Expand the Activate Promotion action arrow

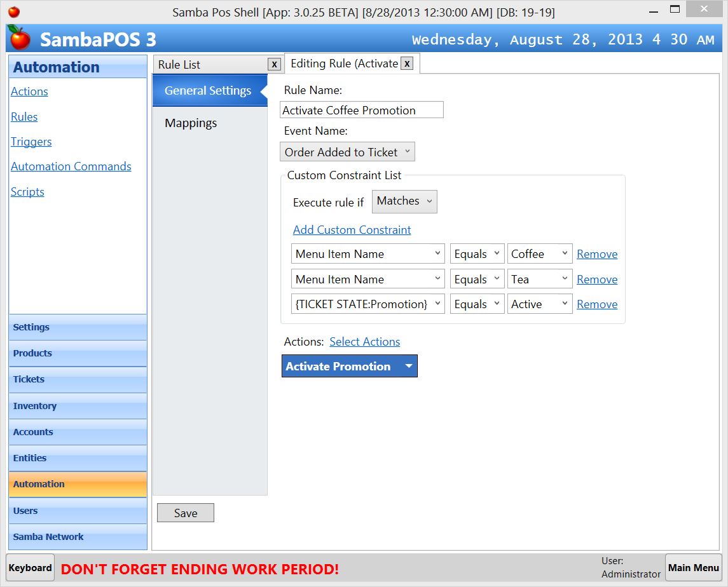point(409,366)
